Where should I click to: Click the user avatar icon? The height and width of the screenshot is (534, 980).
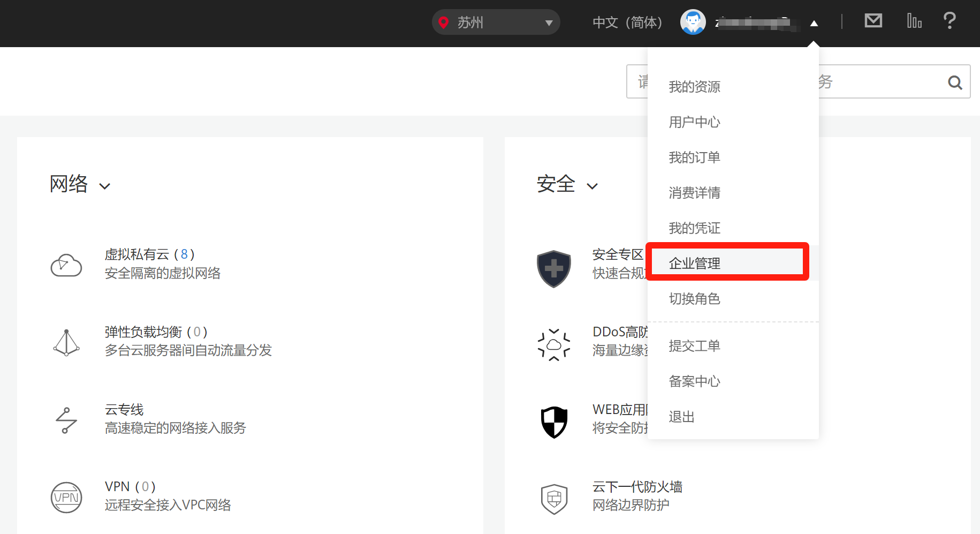[x=693, y=22]
